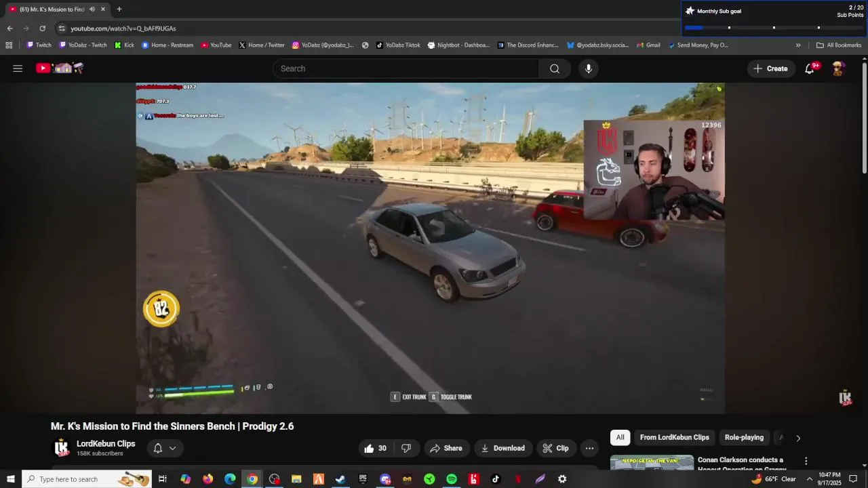Open Task View on taskbar
The height and width of the screenshot is (488, 868).
(x=163, y=479)
